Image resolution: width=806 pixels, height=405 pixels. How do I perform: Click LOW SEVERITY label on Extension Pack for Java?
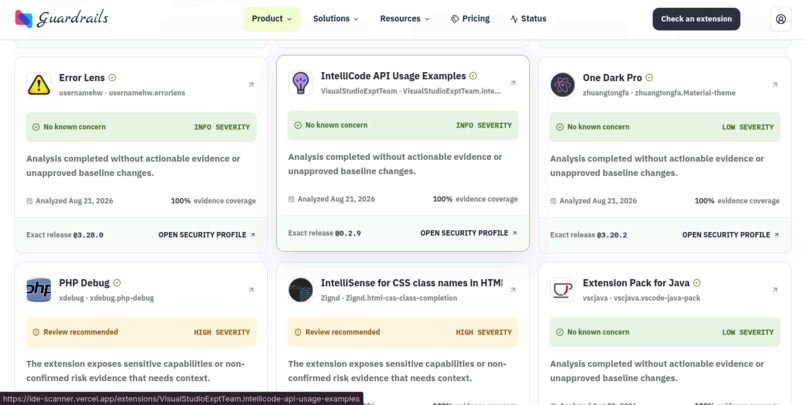[748, 333]
